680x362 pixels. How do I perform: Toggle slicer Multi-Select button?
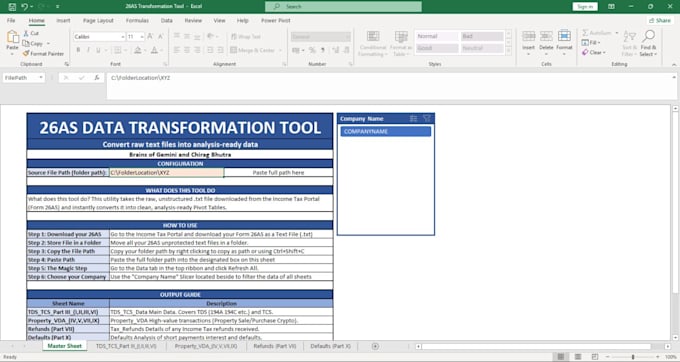click(x=413, y=118)
